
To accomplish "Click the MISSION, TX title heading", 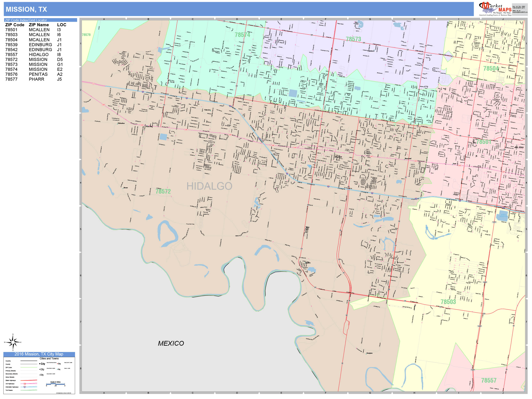I will 26,9.
